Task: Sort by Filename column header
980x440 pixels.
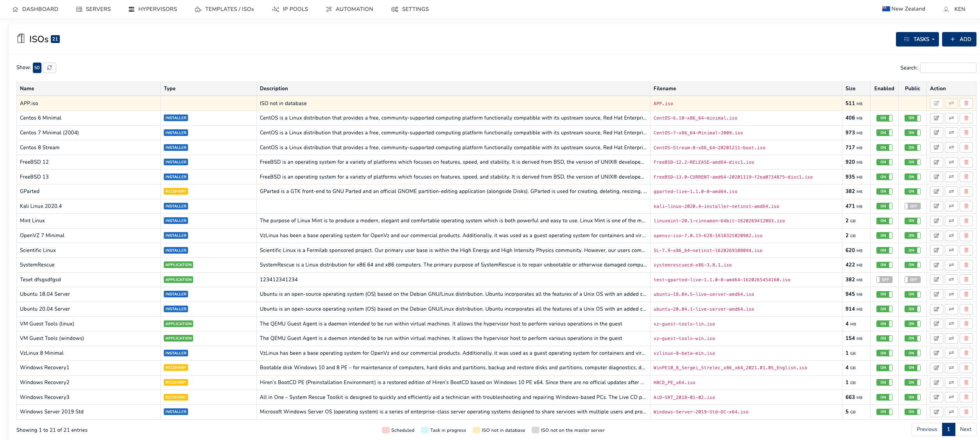Action: click(x=746, y=89)
